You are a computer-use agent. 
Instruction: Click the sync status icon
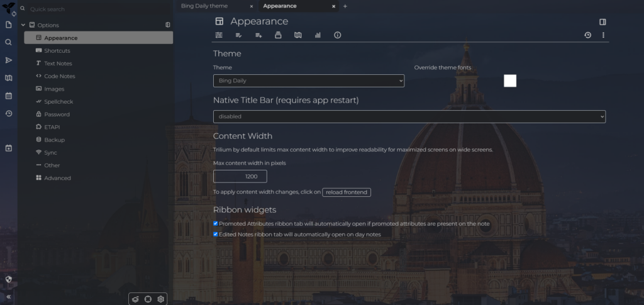click(x=14, y=14)
